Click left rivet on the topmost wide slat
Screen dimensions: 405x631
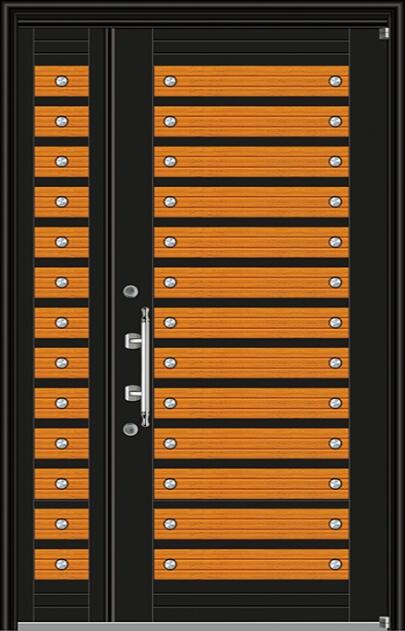click(x=170, y=81)
